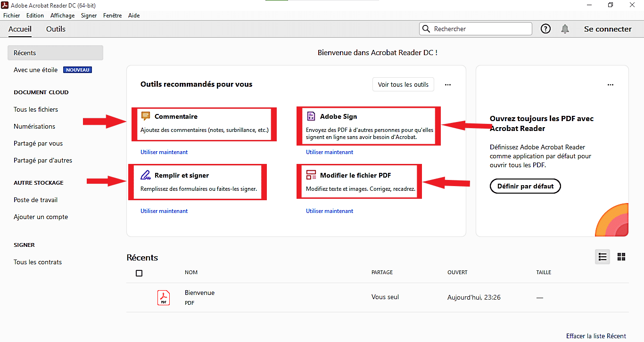Click the Adobe Acrobat title bar icon
The width and height of the screenshot is (644, 342).
pos(6,5)
